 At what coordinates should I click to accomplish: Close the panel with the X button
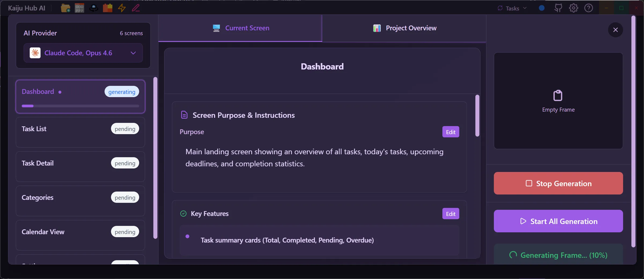pyautogui.click(x=615, y=30)
